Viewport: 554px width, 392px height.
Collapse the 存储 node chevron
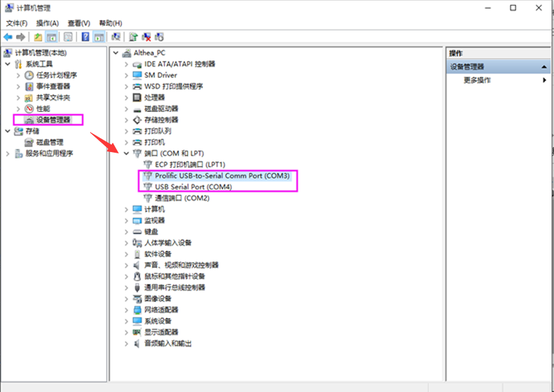coord(8,131)
